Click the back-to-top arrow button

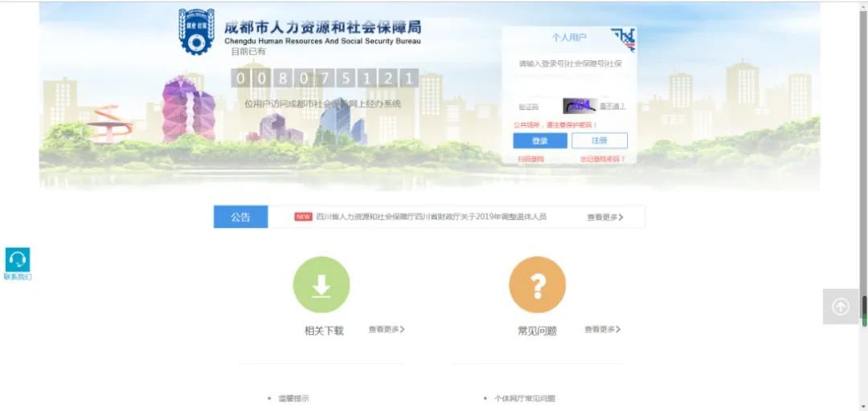[841, 306]
